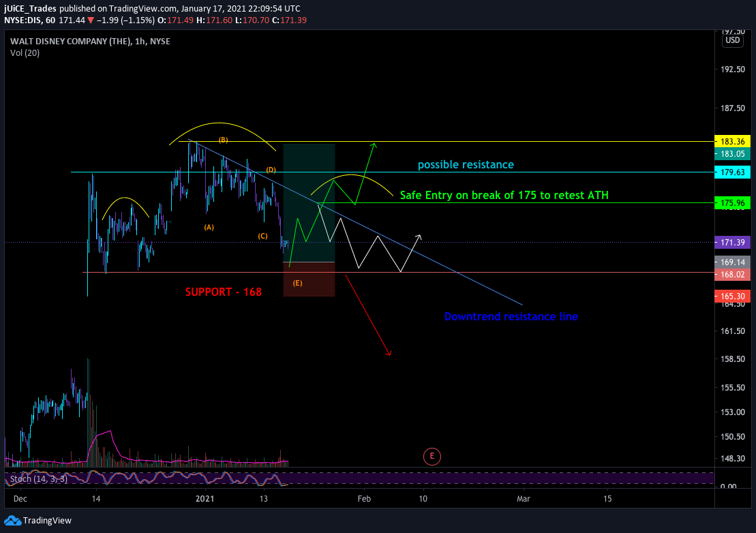The image size is (756, 533).
Task: Click the 192.50 price scale value
Action: tap(732, 70)
